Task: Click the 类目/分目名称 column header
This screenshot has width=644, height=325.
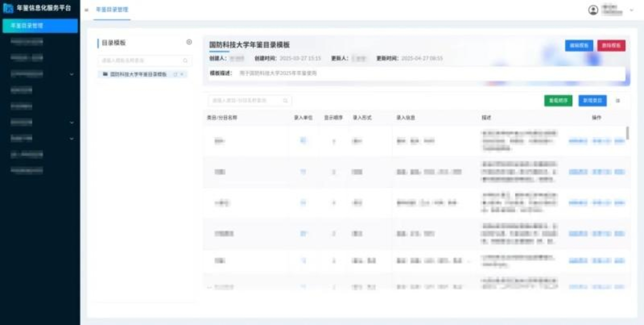Action: [x=222, y=118]
